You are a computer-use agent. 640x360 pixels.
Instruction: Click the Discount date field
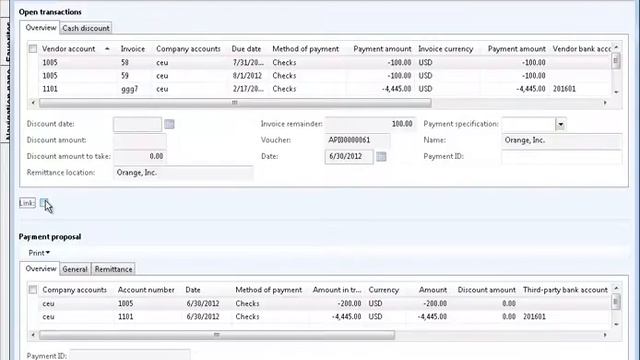[138, 124]
